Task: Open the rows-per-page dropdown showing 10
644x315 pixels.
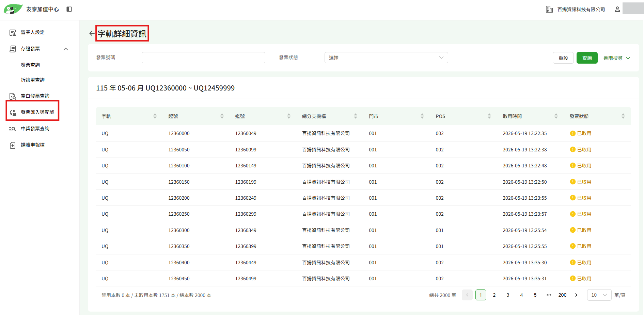Action: coord(599,295)
